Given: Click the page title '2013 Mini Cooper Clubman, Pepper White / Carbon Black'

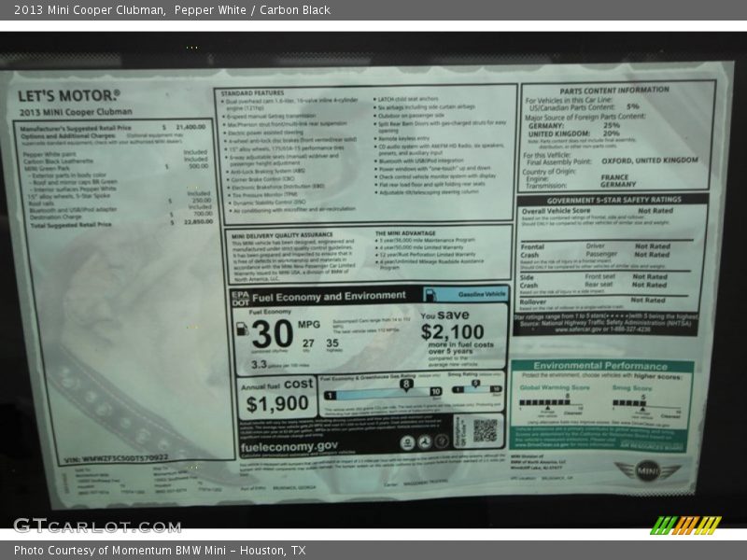Looking at the screenshot, I should pos(172,10).
